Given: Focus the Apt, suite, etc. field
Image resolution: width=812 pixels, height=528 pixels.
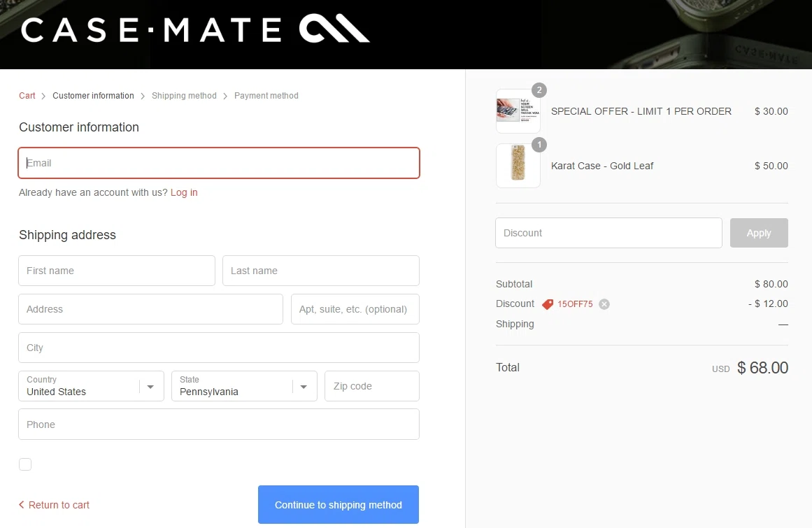Looking at the screenshot, I should tap(355, 309).
